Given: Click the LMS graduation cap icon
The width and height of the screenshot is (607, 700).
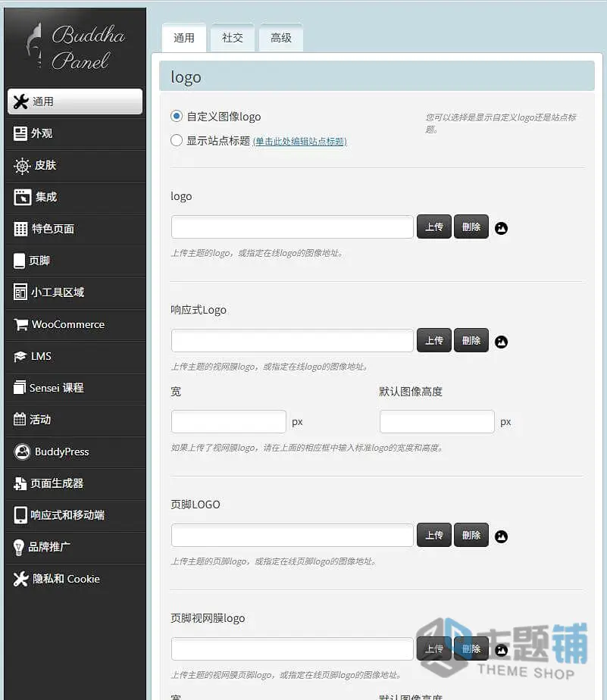Looking at the screenshot, I should pos(20,356).
